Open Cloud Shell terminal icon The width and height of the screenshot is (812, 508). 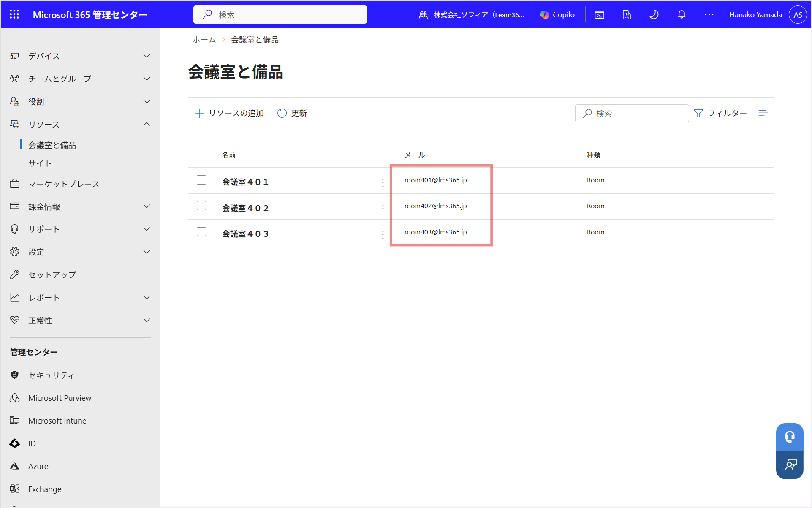(x=599, y=14)
